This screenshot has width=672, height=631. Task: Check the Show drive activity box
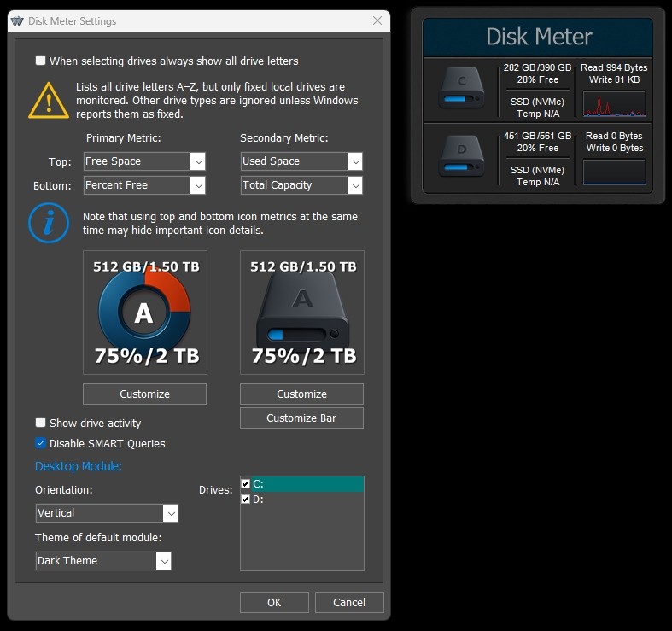click(x=41, y=423)
